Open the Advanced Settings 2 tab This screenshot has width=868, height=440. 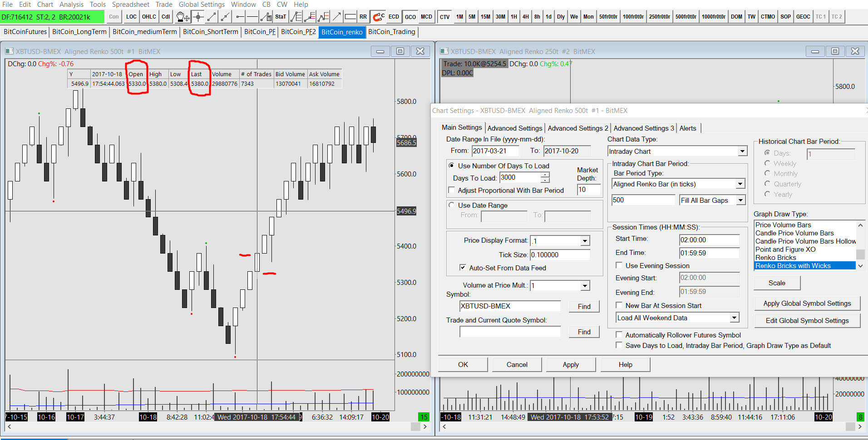click(578, 128)
